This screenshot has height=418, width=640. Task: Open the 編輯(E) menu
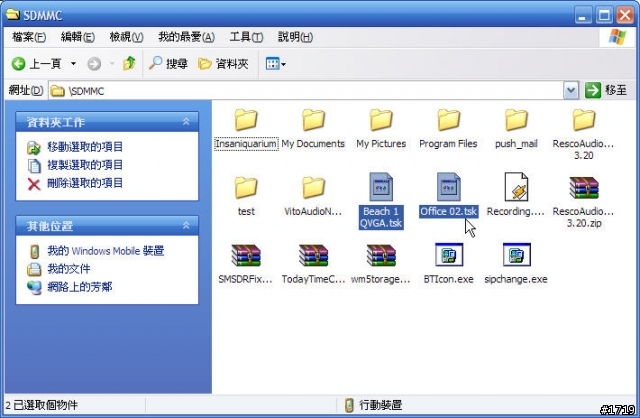coord(78,37)
